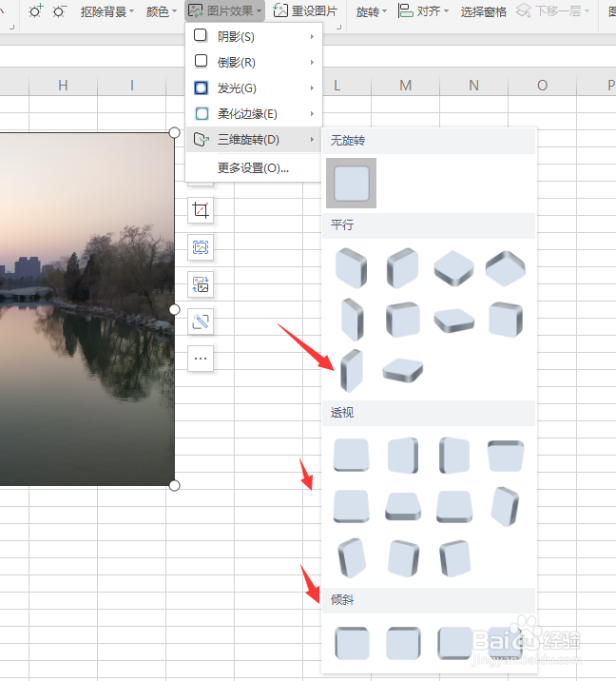Apply the second 倾斜 preset

(403, 643)
